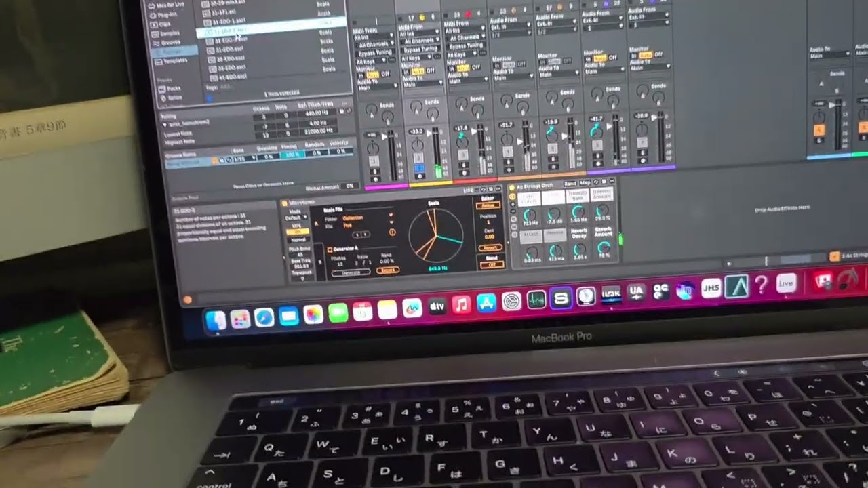
Task: Set third track Monitor to In
Action: [x=451, y=68]
